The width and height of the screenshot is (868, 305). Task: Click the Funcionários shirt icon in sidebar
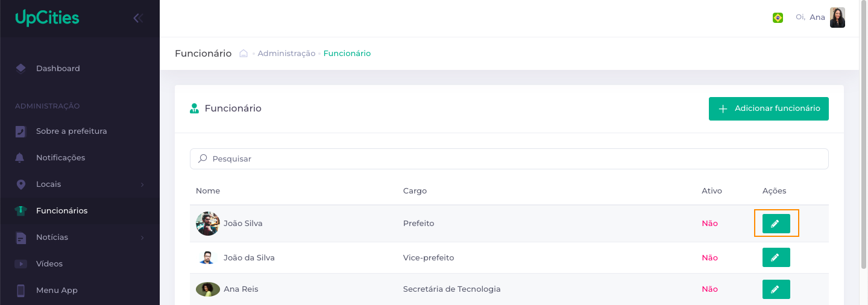pos(20,211)
